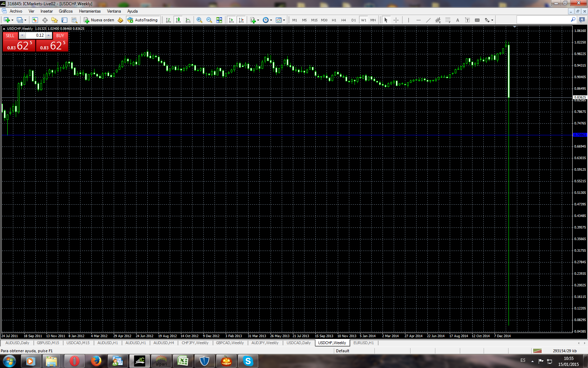Click the Zoom Out magnifier icon
Image resolution: width=588 pixels, height=368 pixels.
[209, 20]
